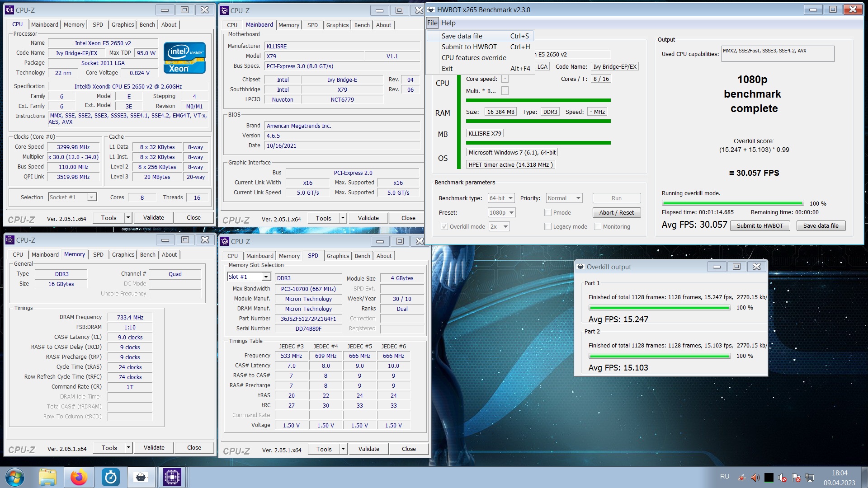Click the Show desktop strip
The image size is (868, 488).
point(864,478)
